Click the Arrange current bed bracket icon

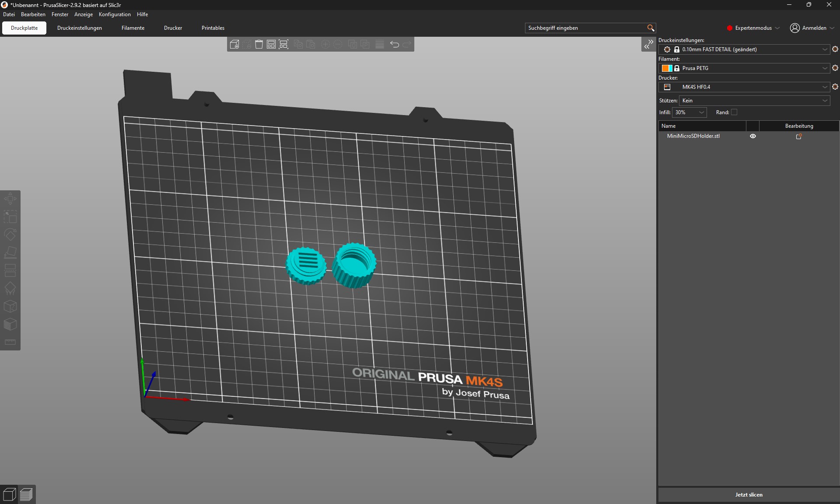[283, 44]
